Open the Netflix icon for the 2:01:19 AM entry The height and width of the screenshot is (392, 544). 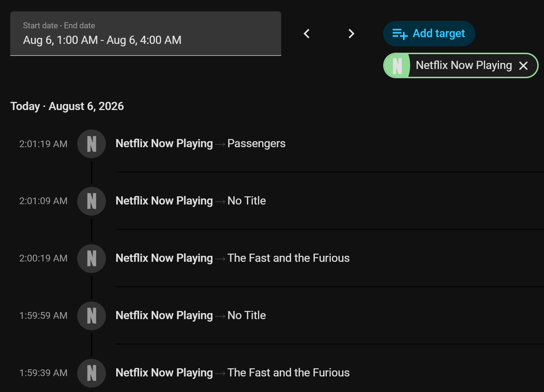click(x=92, y=144)
